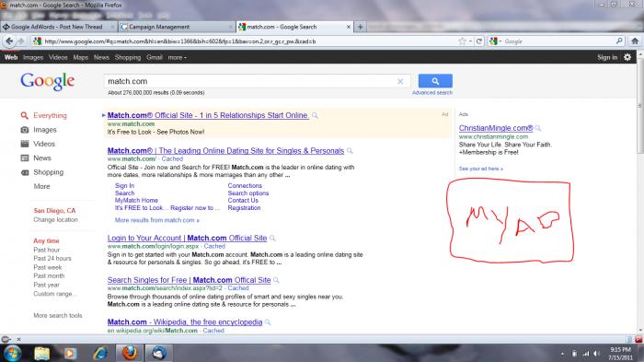Click the Advanced search link
Image resolution: width=644 pixels, height=362 pixels.
click(432, 93)
